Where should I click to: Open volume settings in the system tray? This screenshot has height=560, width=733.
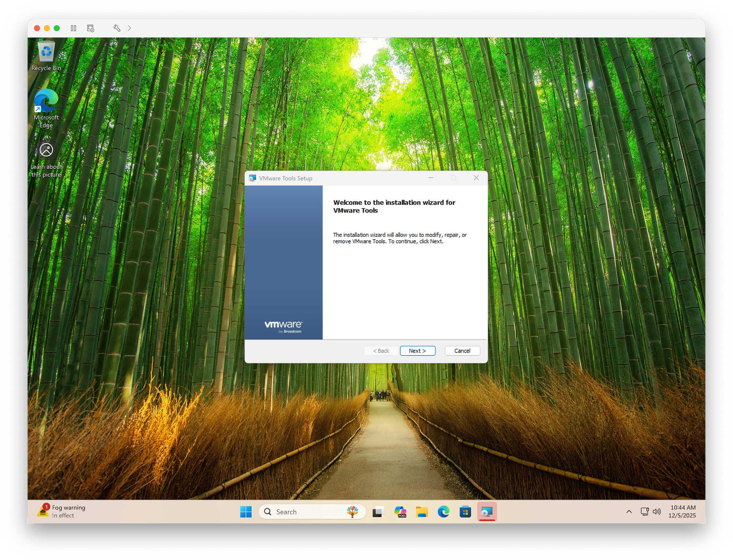(x=657, y=512)
